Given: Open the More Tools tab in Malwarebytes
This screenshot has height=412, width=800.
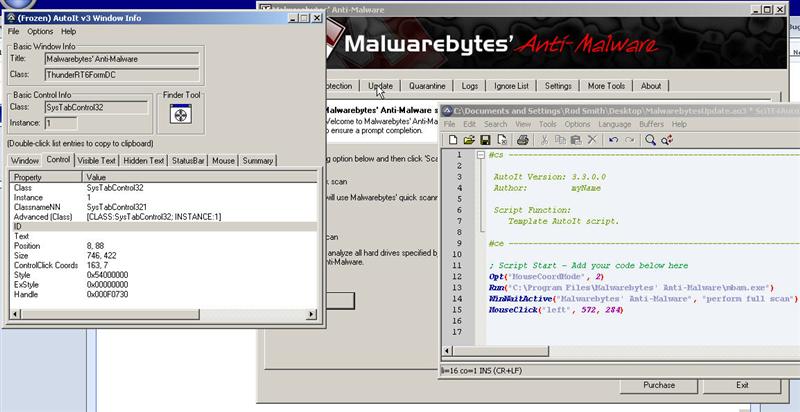Looking at the screenshot, I should point(606,86).
